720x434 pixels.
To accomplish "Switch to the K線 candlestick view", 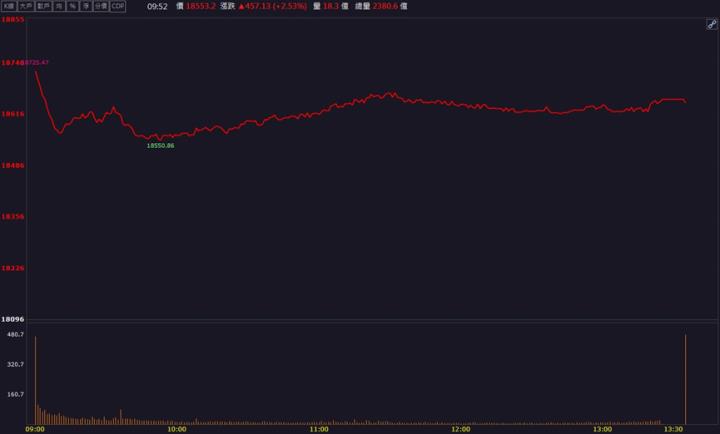I will point(8,6).
